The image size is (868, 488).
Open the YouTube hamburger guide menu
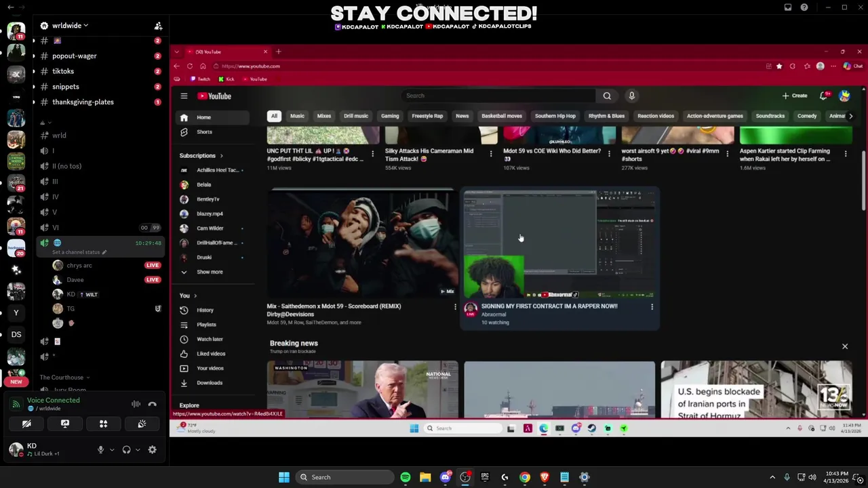click(x=184, y=96)
